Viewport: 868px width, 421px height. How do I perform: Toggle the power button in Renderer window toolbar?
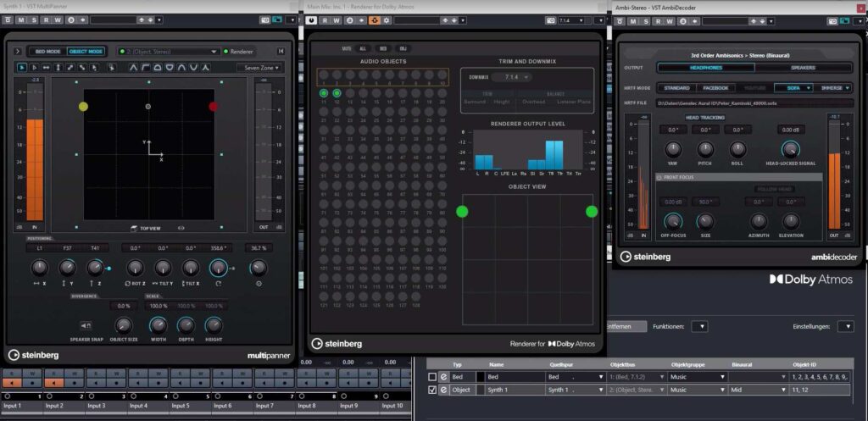[312, 20]
